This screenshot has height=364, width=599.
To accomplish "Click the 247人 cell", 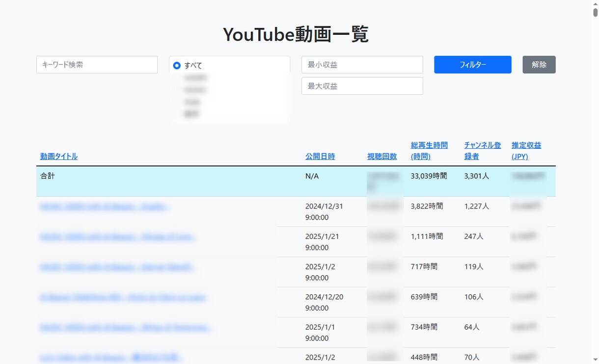I will pyautogui.click(x=474, y=236).
